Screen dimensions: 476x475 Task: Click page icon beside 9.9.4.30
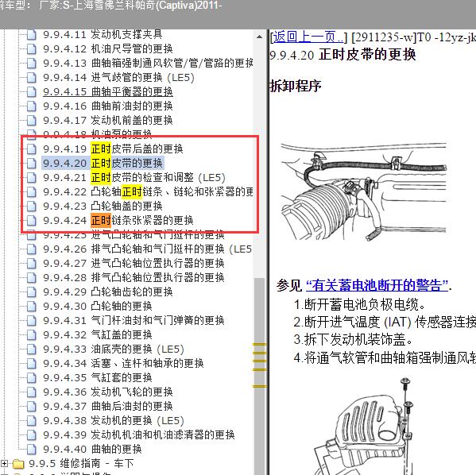point(32,307)
